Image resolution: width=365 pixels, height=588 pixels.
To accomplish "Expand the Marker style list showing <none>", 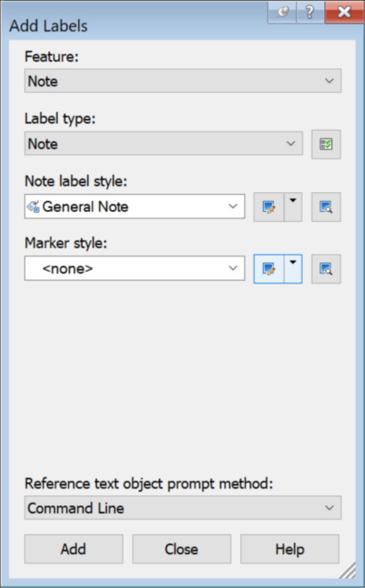I will [135, 268].
